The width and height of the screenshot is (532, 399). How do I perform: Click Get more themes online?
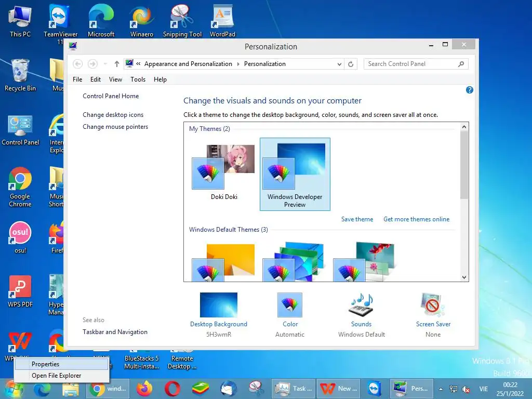pyautogui.click(x=416, y=219)
